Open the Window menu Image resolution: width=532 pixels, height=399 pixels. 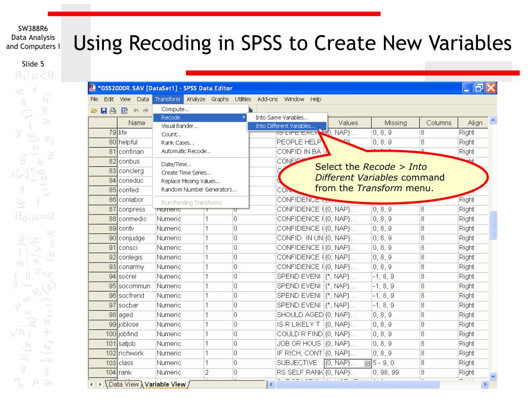coord(294,99)
